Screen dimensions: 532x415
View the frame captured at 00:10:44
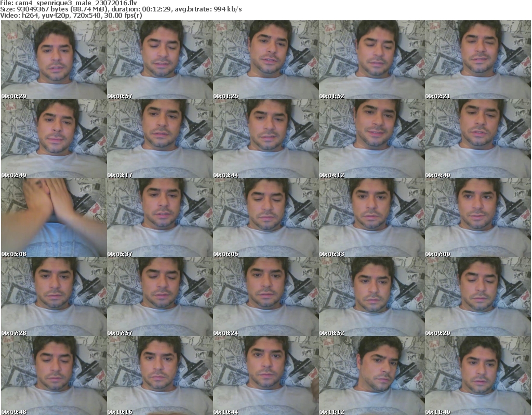265,376
